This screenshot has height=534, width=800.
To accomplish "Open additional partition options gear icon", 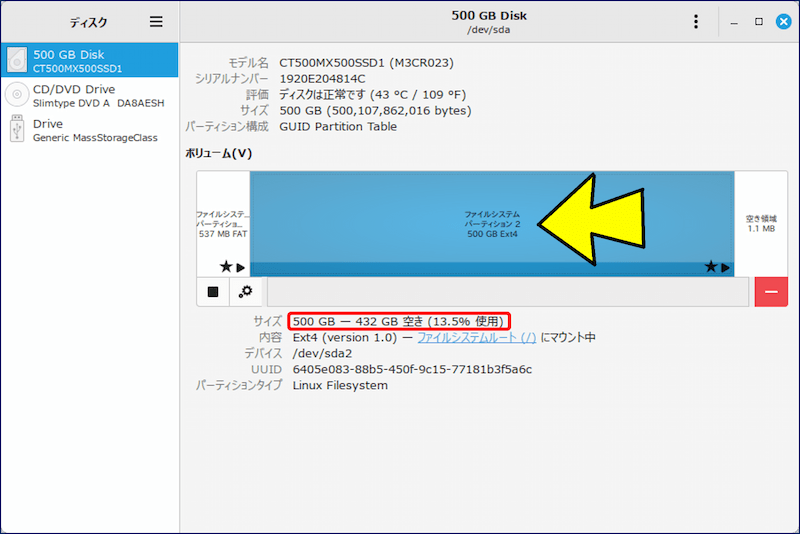I will (245, 292).
